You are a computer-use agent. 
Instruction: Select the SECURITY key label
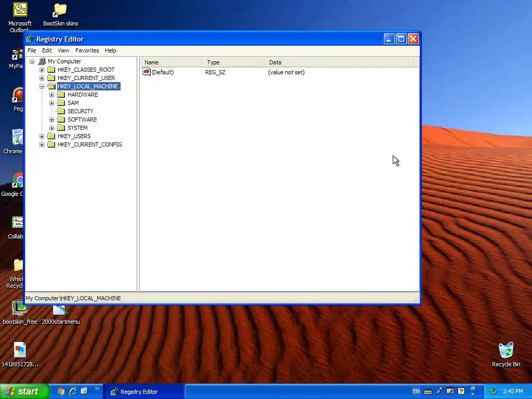tap(80, 111)
